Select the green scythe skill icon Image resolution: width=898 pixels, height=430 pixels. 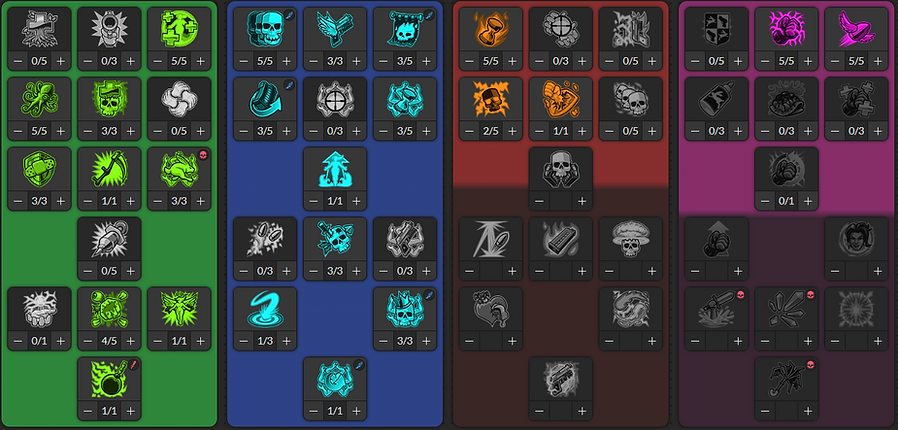coord(109,169)
